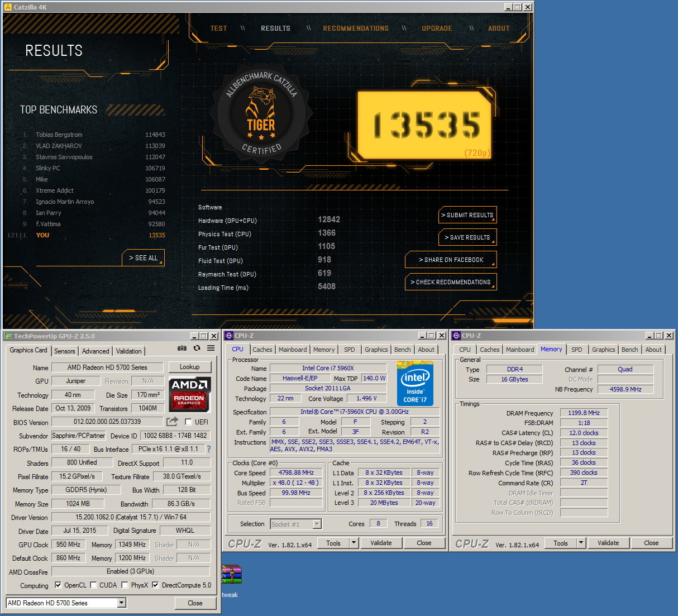678x616 pixels.
Task: Click the SEE ALL benchmarks button
Action: coord(144,258)
